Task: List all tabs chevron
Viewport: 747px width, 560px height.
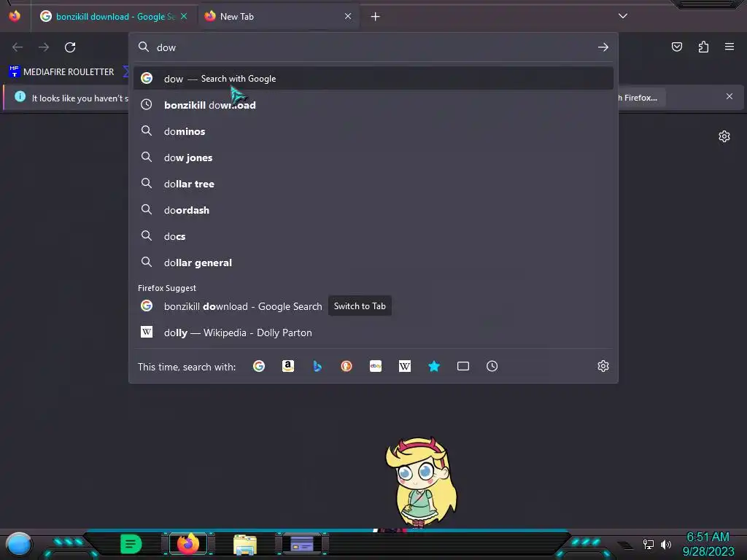Action: (623, 16)
